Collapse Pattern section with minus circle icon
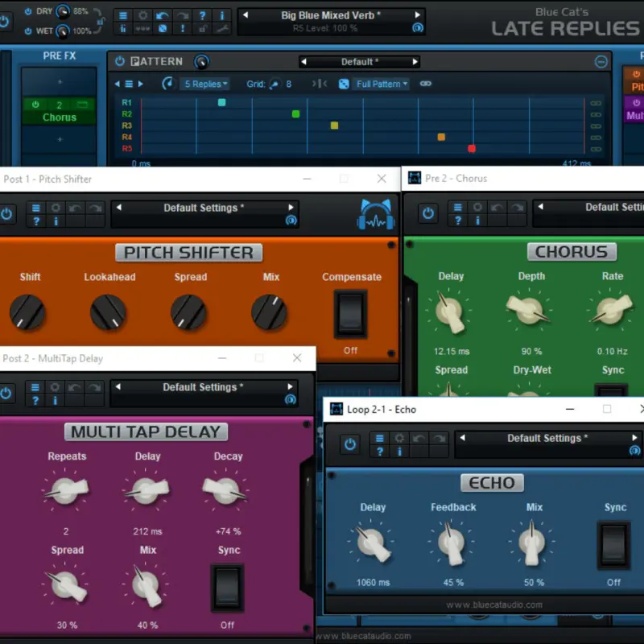This screenshot has width=644, height=644. point(601,62)
